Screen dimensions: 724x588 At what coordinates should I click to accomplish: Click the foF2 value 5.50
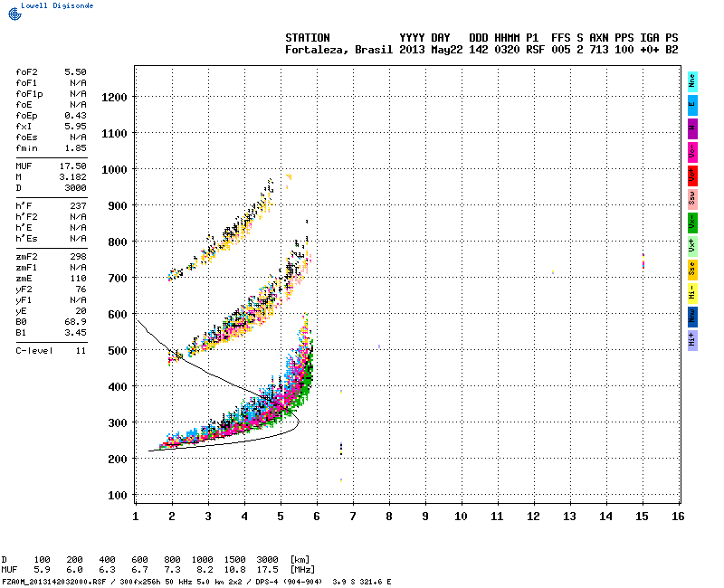click(75, 71)
